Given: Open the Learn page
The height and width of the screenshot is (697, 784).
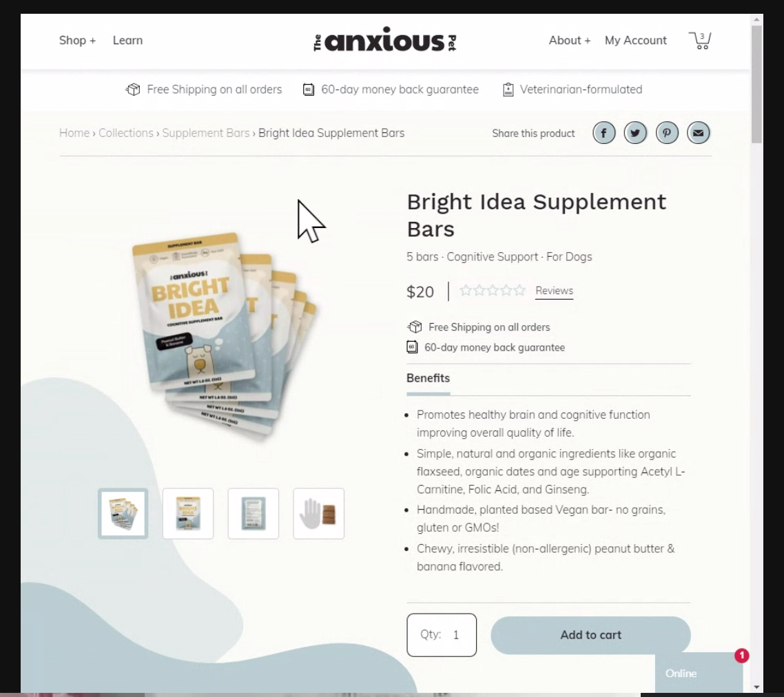Looking at the screenshot, I should [127, 40].
